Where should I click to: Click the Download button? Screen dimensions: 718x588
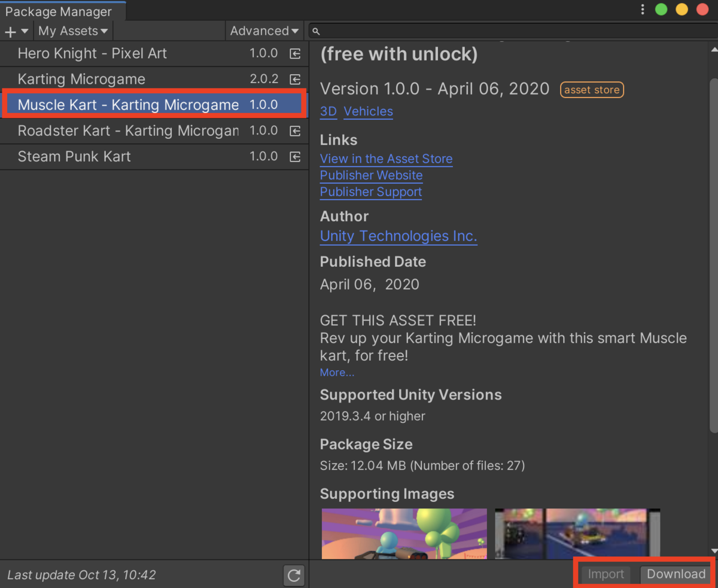pos(676,574)
